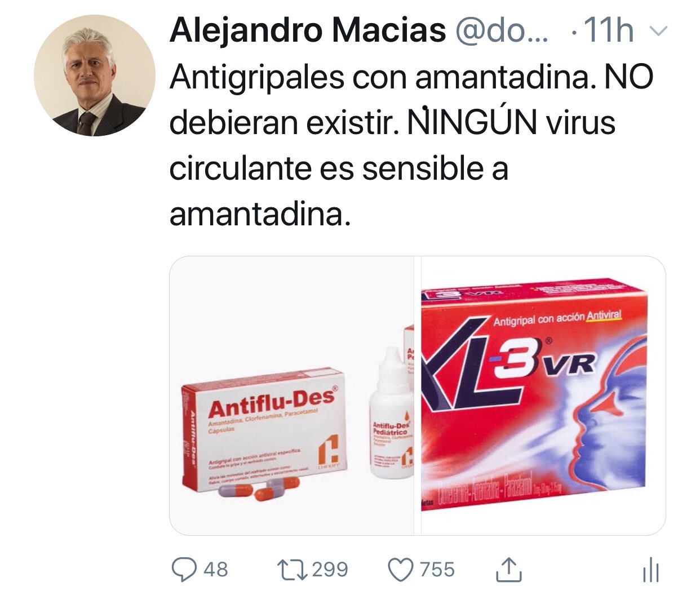This screenshot has width=700, height=600.
Task: Click the 299 retweets count
Action: 330,569
